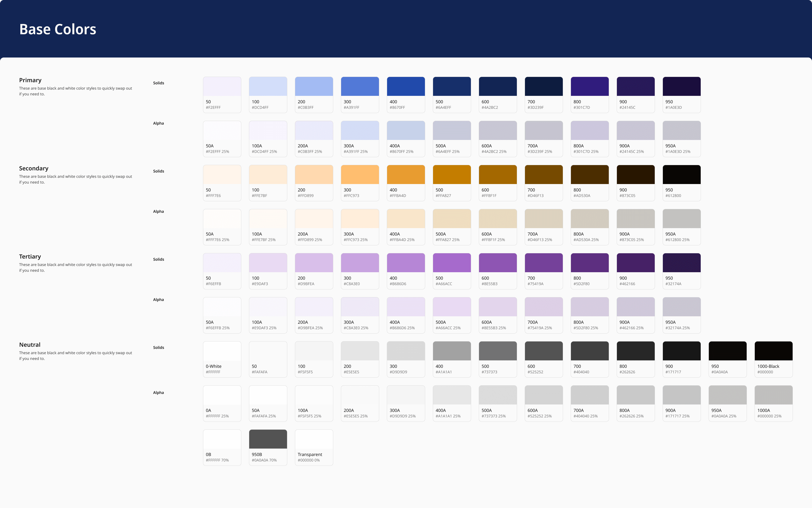Viewport: 812px width, 508px height.
Task: Select Tertiary alpha 700A #75419A 25%
Action: click(544, 315)
